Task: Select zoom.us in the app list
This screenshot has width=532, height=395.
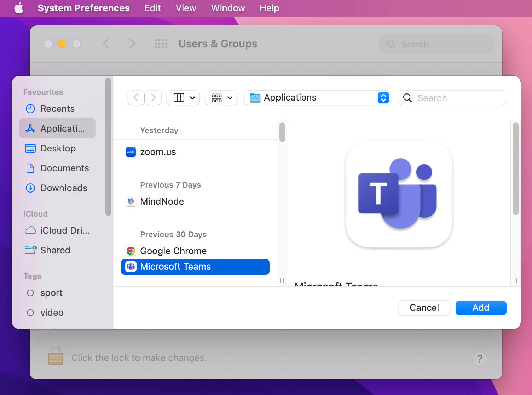Action: point(195,152)
